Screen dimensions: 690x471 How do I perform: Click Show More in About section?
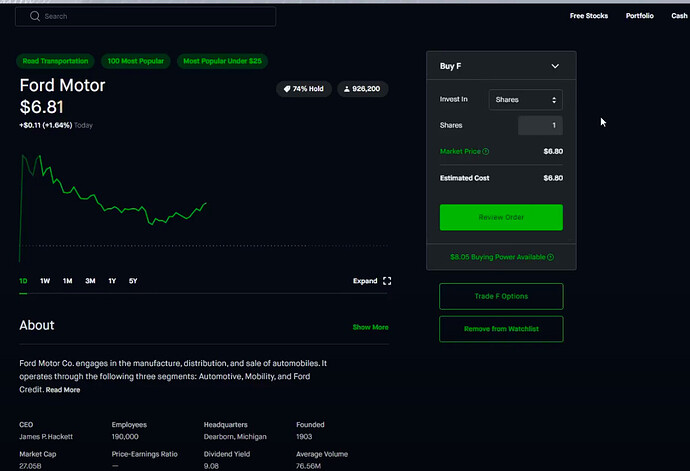coord(371,327)
